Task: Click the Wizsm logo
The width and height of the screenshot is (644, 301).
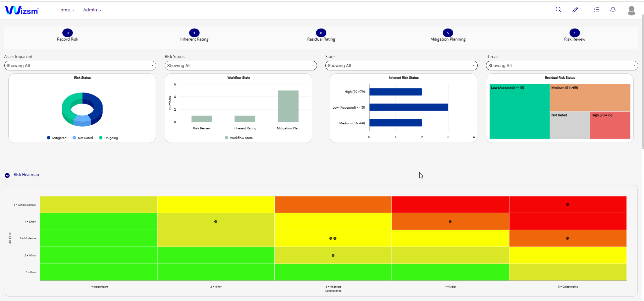Action: [x=22, y=10]
